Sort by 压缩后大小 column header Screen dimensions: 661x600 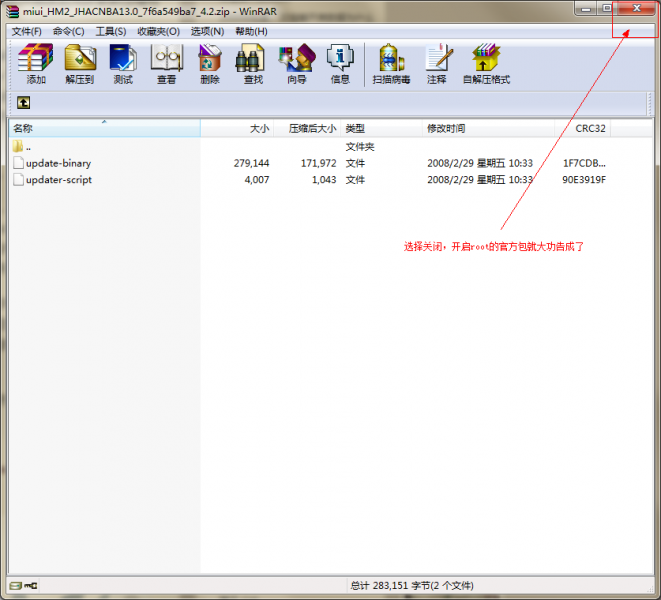tap(307, 128)
